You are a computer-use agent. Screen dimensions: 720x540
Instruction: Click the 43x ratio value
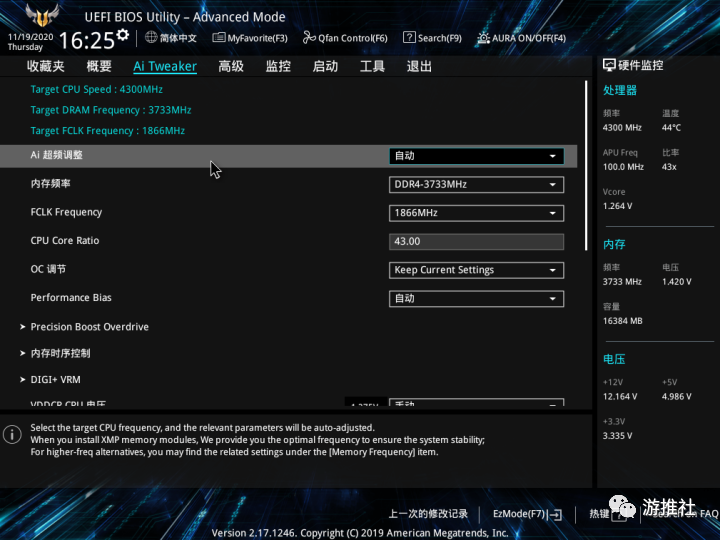point(669,167)
